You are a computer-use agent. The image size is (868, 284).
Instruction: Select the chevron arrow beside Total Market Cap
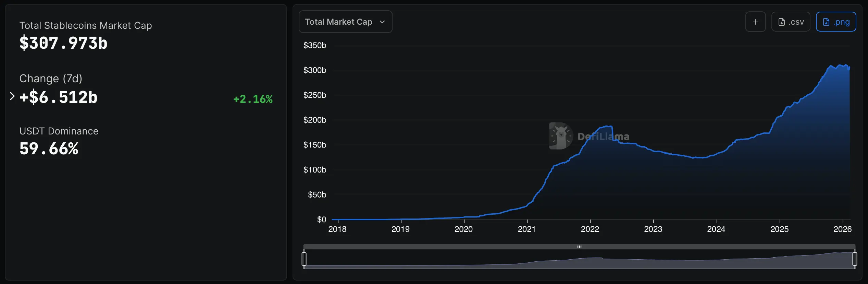[x=383, y=22]
